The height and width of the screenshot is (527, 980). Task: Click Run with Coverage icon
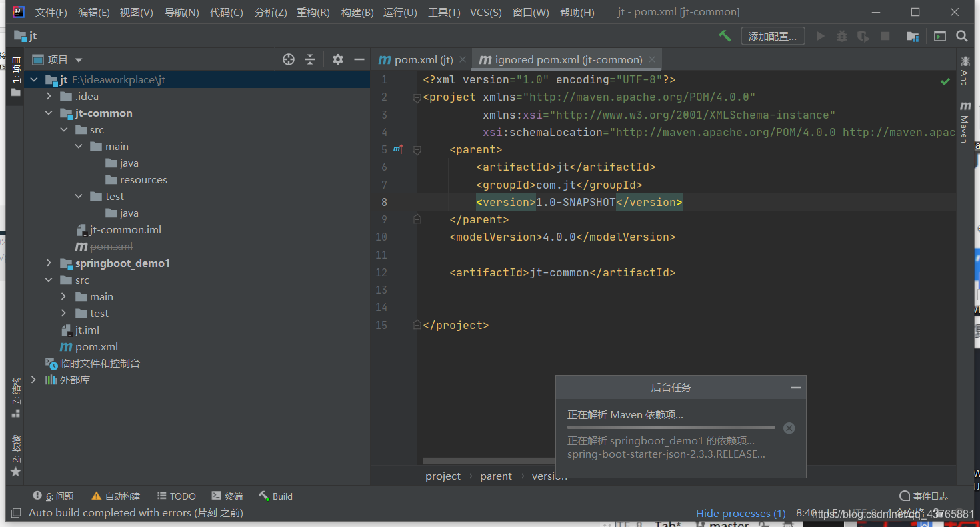[863, 36]
